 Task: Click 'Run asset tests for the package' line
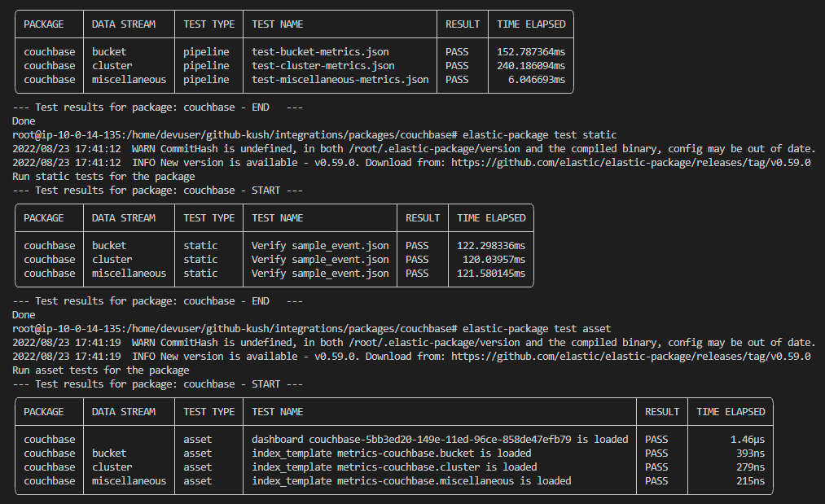(x=100, y=370)
